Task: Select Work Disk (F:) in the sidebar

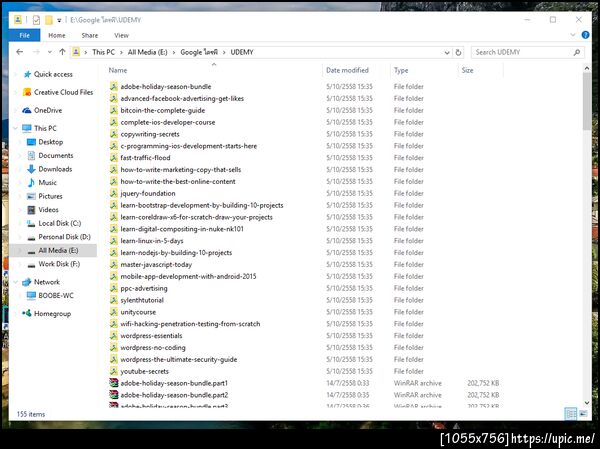Action: tap(54, 264)
